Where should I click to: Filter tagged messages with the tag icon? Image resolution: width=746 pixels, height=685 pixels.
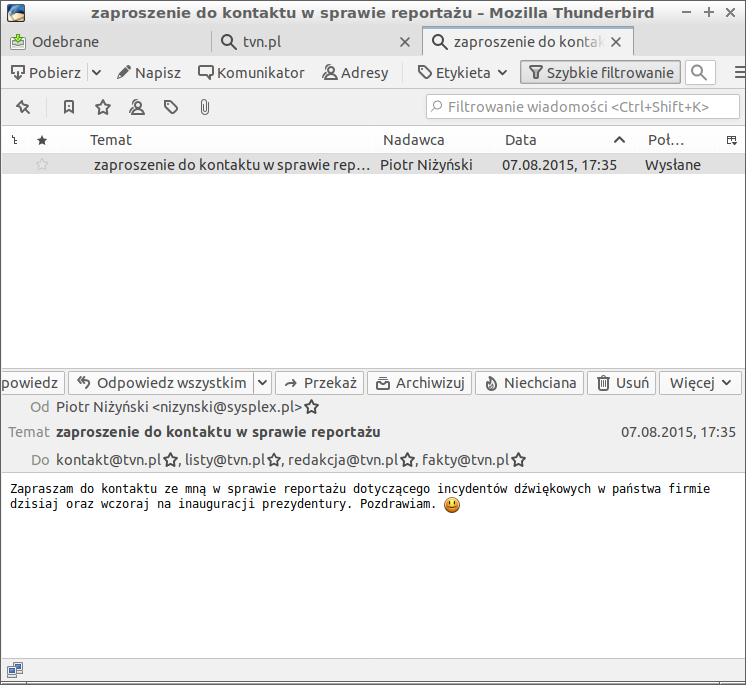(171, 108)
